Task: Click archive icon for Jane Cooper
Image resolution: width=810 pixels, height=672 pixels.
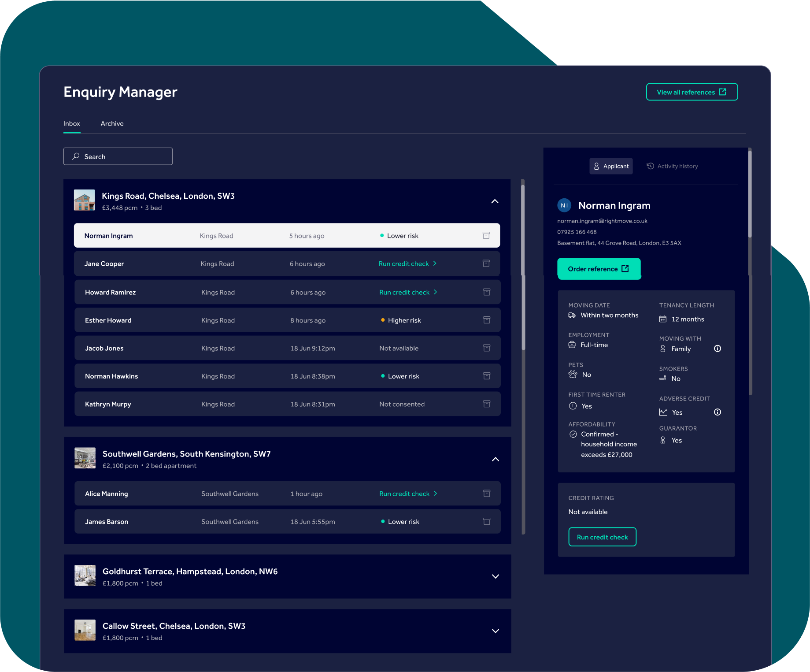Action: point(486,264)
